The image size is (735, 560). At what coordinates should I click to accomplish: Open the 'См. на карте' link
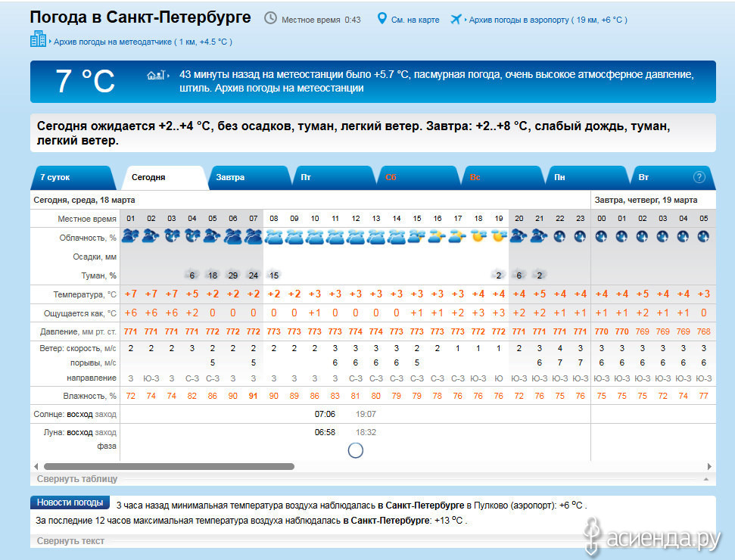[415, 20]
